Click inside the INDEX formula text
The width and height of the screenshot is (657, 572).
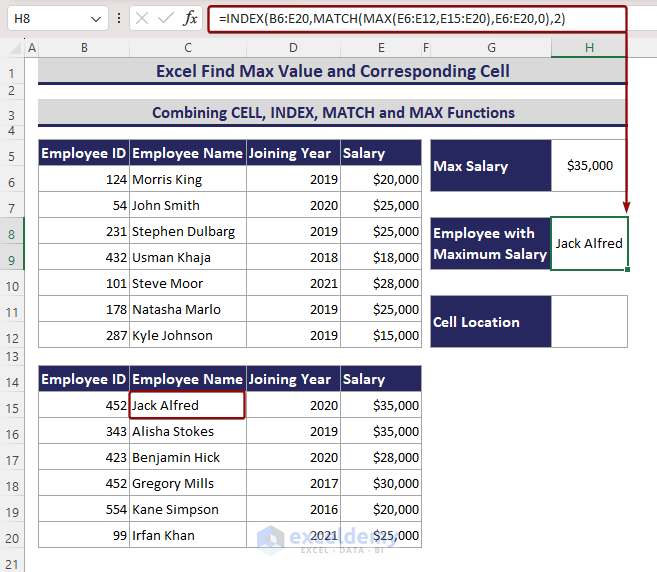point(400,19)
